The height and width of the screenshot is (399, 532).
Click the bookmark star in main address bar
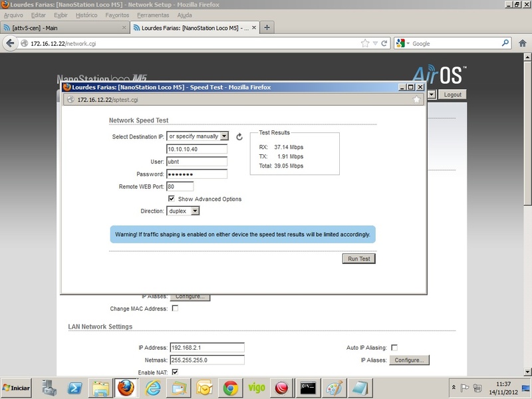point(364,43)
